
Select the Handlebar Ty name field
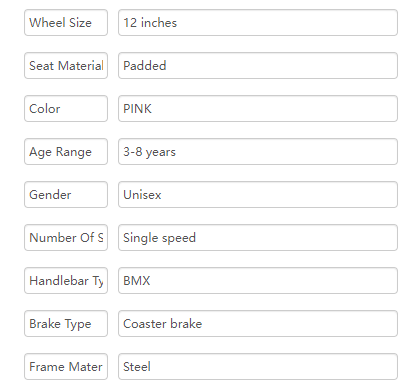[x=66, y=281]
